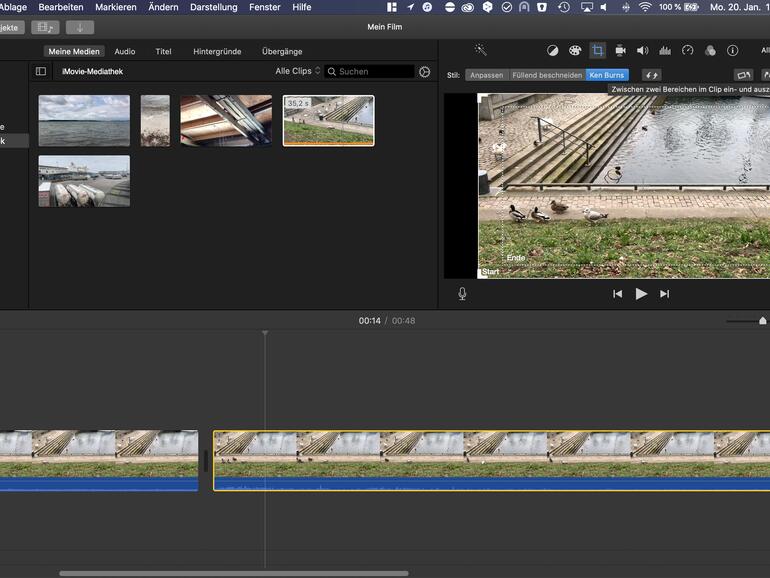Switch to the Audio tab
The height and width of the screenshot is (578, 770).
tap(125, 51)
